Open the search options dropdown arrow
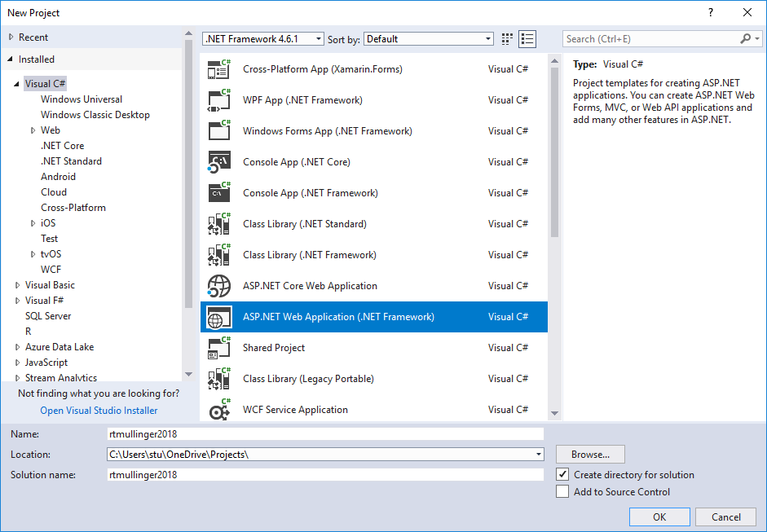The image size is (767, 532). tap(757, 38)
